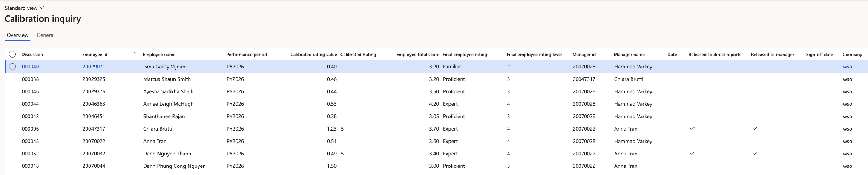Switch to the General tab
Viewport: 868px width, 175px height.
(46, 35)
